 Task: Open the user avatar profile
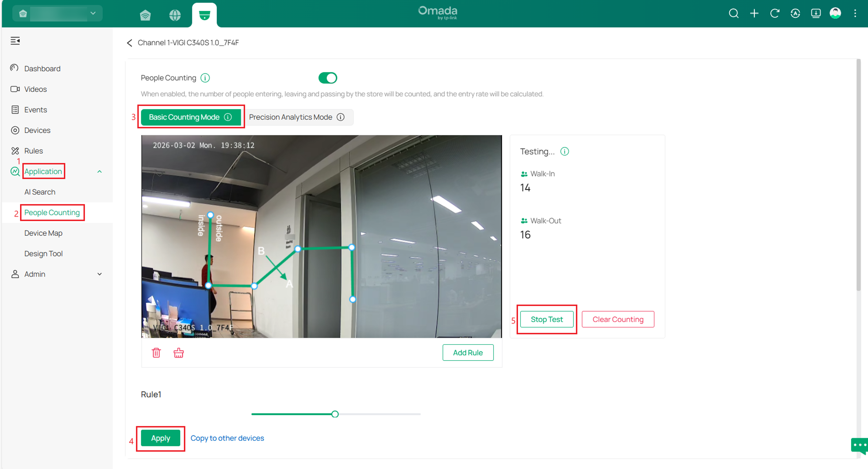[836, 14]
